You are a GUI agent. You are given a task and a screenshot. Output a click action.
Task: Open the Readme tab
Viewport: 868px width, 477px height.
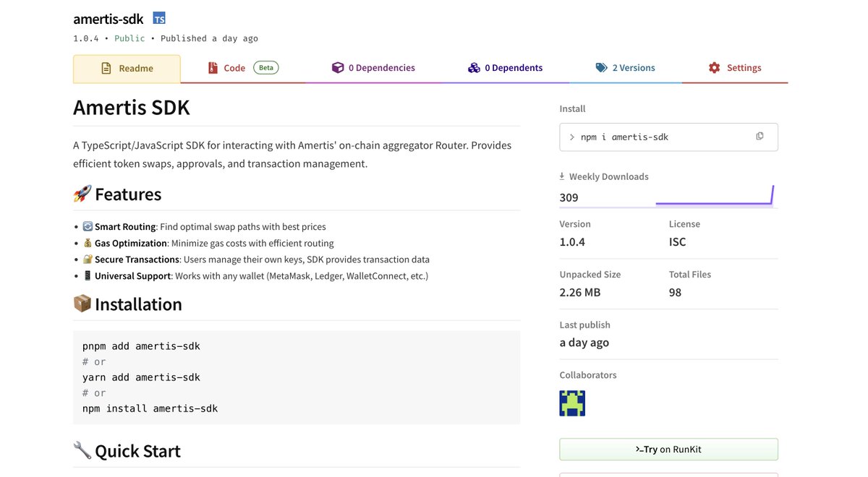point(127,69)
